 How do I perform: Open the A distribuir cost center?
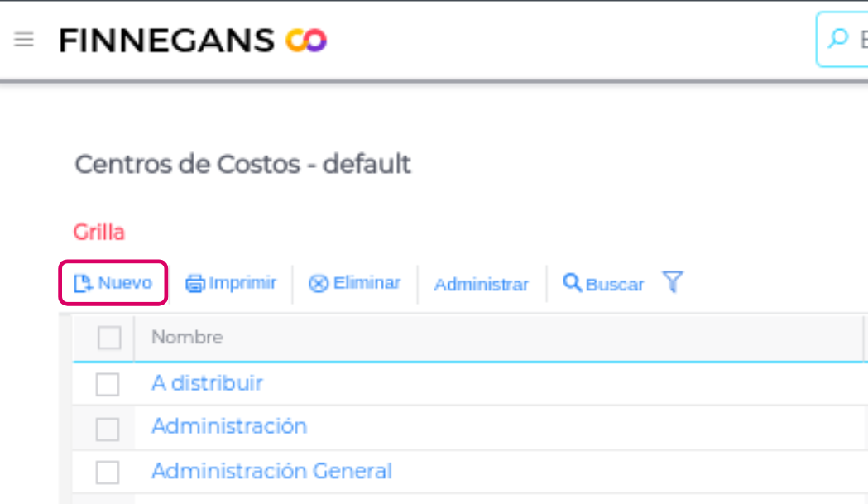click(207, 383)
